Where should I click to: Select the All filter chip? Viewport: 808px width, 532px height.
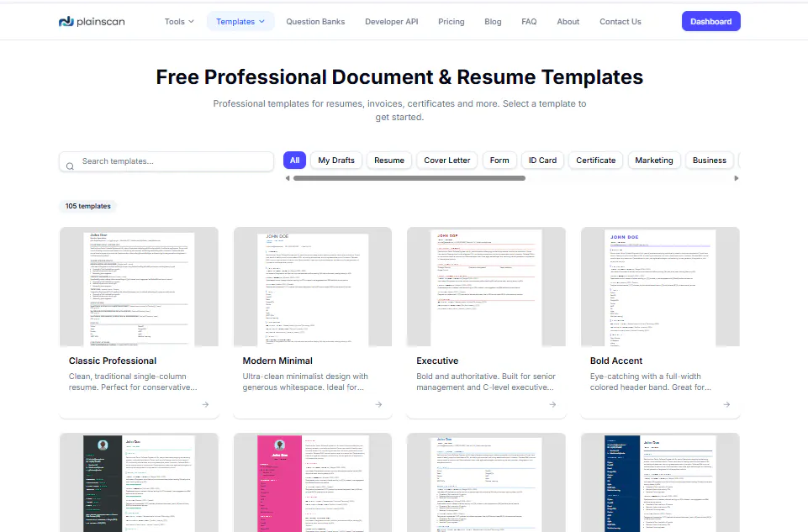[295, 161]
